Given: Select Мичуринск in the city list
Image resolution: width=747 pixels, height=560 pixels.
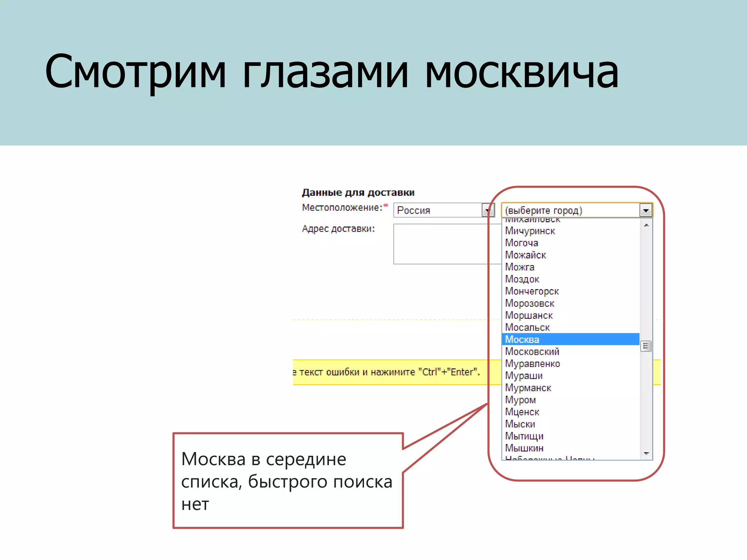Looking at the screenshot, I should 571,231.
